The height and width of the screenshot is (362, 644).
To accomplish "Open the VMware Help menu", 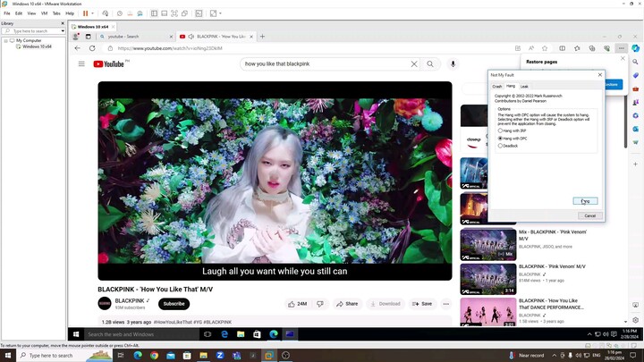I will point(70,13).
